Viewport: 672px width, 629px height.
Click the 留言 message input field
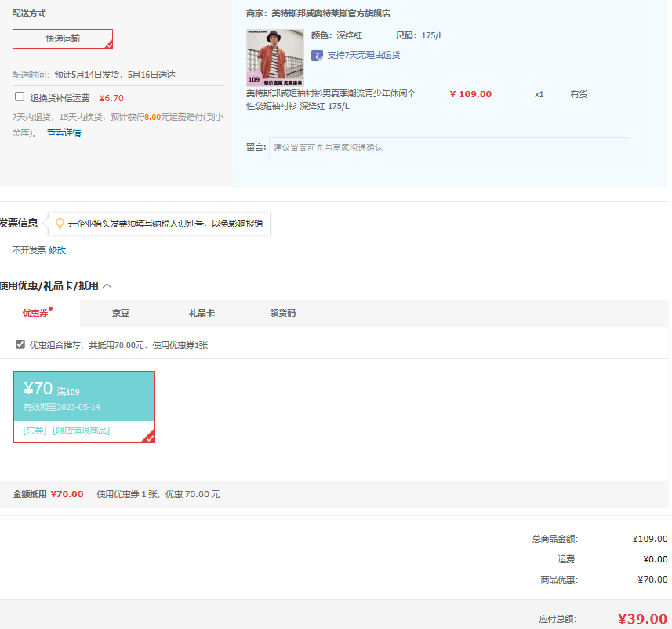click(x=449, y=147)
